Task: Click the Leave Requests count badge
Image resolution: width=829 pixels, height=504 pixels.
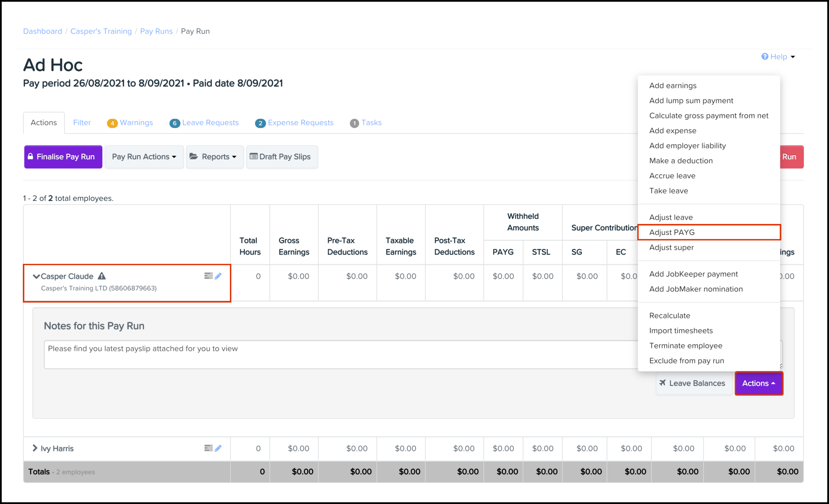Action: [174, 123]
